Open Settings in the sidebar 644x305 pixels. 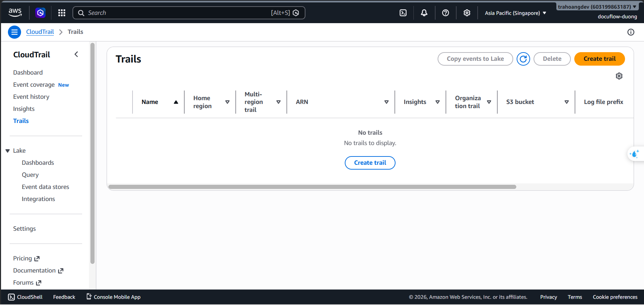25,229
